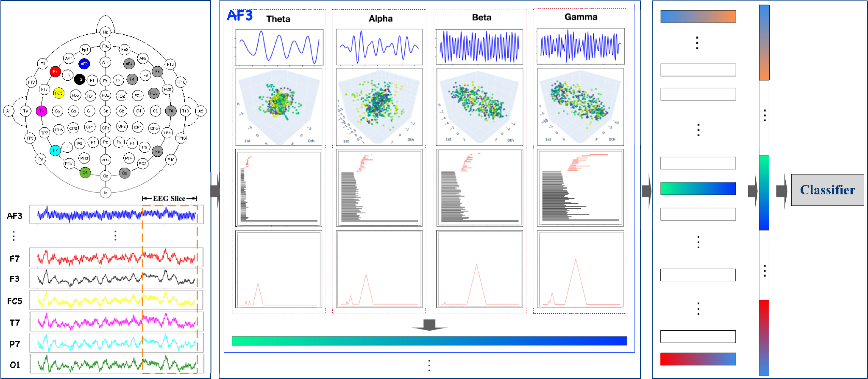Open the Alpha 3D scatter plot
Viewport: 868px width, 379px height.
tap(379, 107)
